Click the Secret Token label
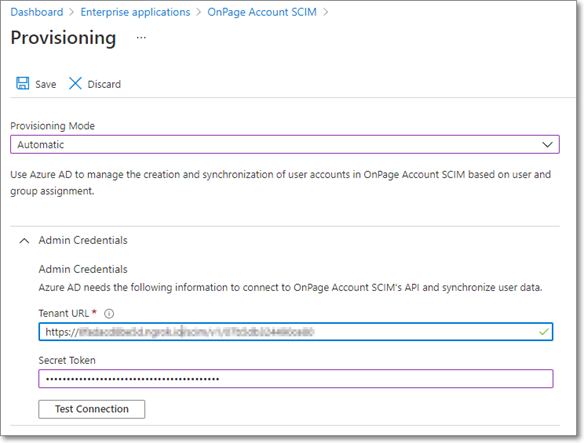 pyautogui.click(x=67, y=360)
